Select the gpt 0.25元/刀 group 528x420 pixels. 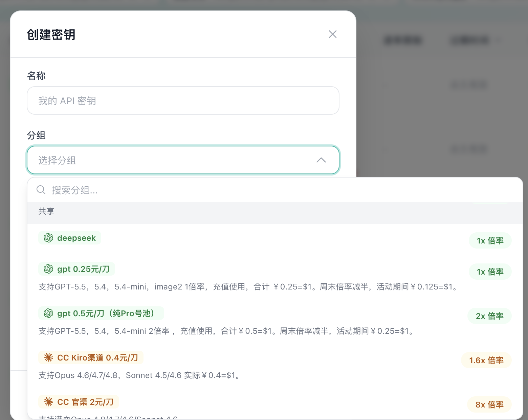76,269
